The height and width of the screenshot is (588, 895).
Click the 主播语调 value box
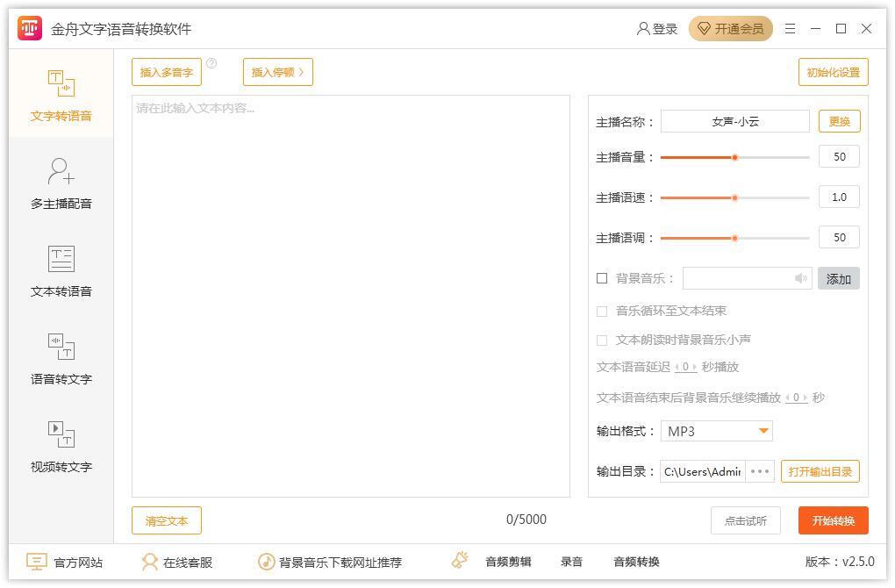839,238
